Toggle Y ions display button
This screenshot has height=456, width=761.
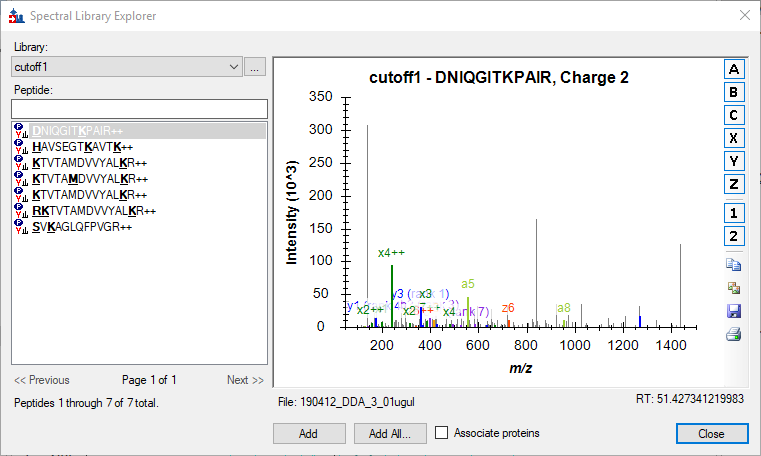(x=734, y=161)
